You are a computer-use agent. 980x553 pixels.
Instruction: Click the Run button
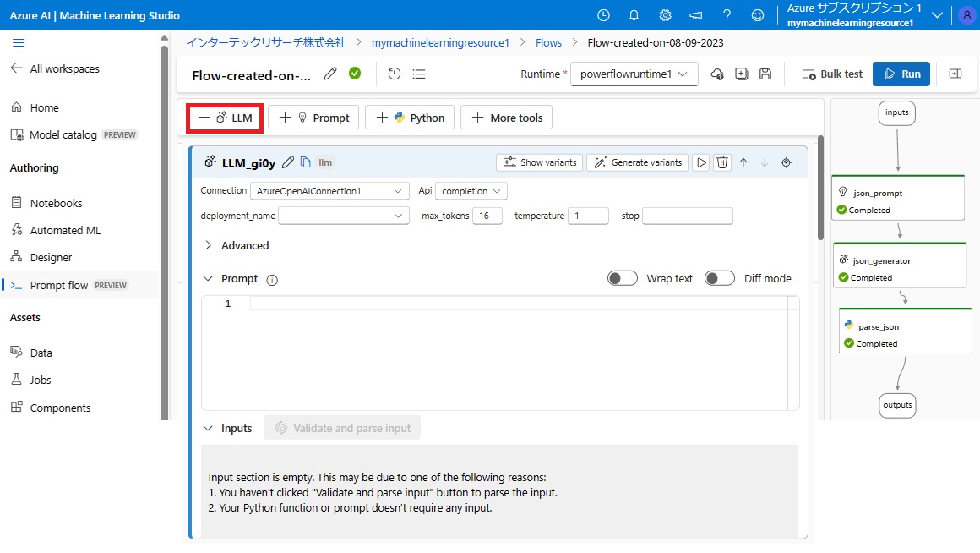tap(901, 74)
